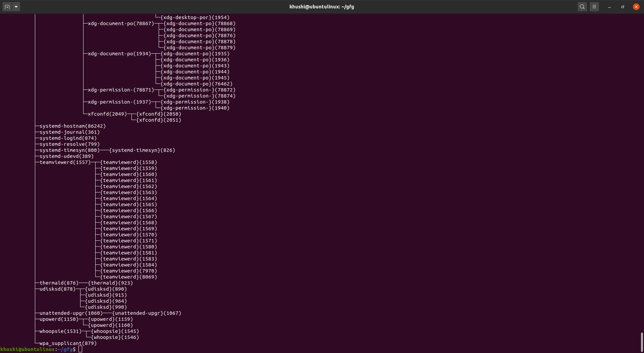Click the text {teamviewerd}(1564)
This screenshot has height=353, width=644.
coord(128,198)
